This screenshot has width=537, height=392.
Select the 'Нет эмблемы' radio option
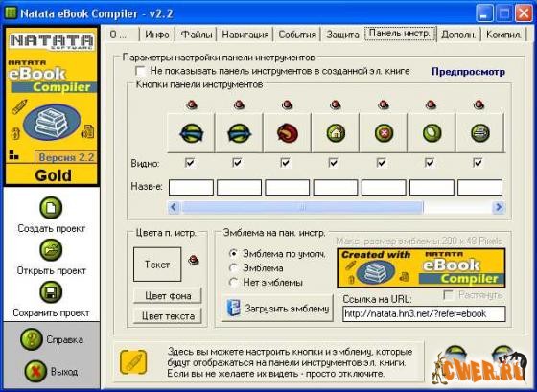[x=234, y=283]
